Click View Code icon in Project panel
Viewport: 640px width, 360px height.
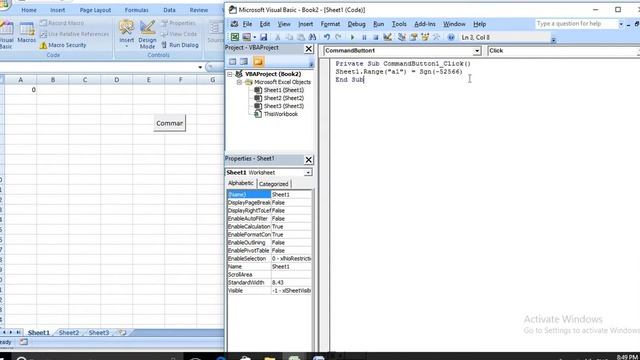(233, 62)
